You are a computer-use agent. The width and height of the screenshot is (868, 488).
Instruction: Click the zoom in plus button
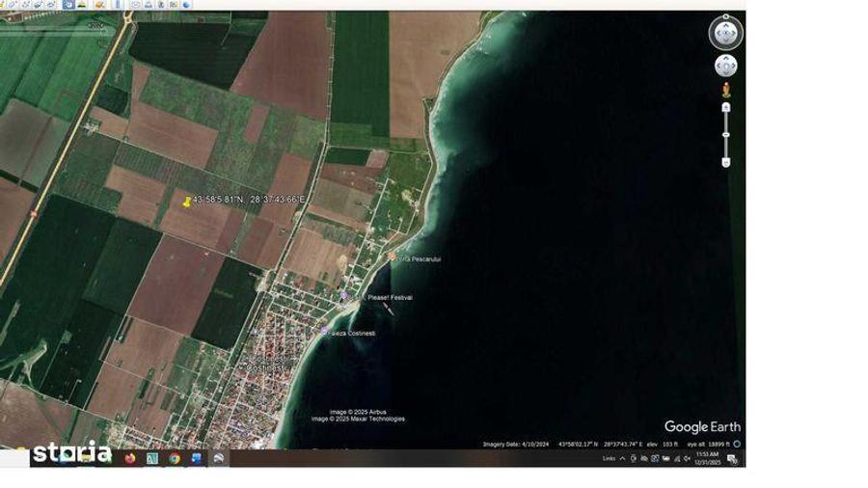[x=725, y=107]
